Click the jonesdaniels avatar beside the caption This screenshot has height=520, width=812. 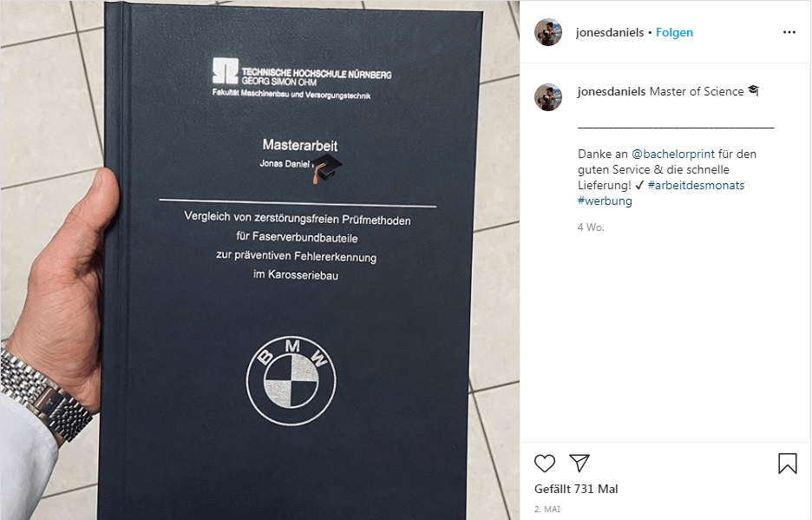548,97
